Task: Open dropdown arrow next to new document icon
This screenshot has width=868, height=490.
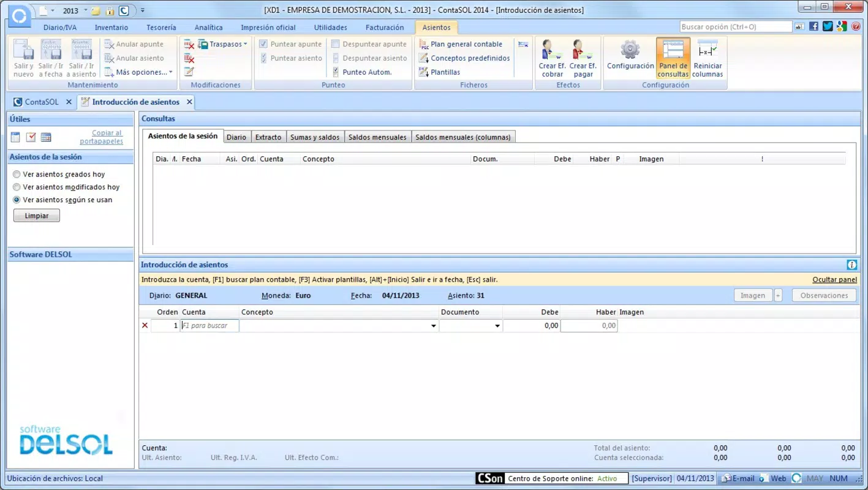Action: pyautogui.click(x=52, y=10)
